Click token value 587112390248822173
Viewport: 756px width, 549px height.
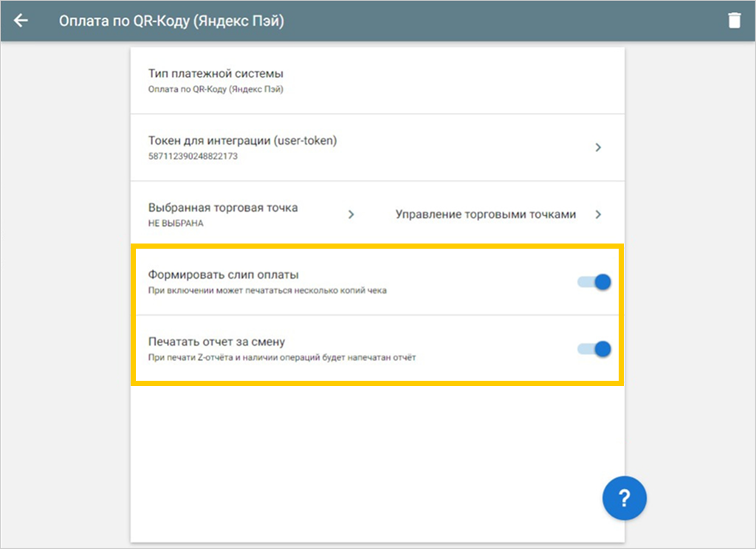click(193, 156)
